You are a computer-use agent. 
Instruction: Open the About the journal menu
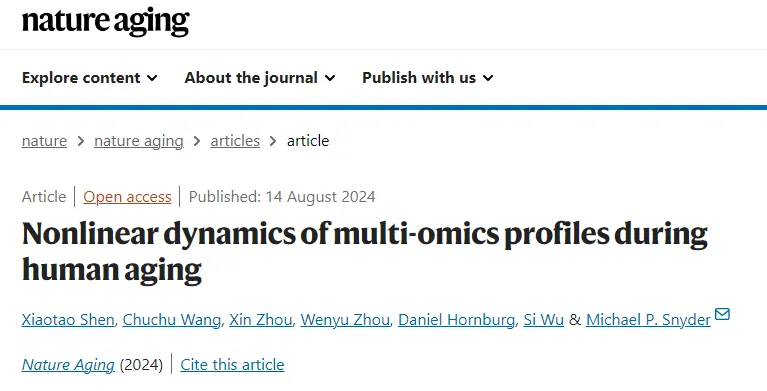pos(260,78)
